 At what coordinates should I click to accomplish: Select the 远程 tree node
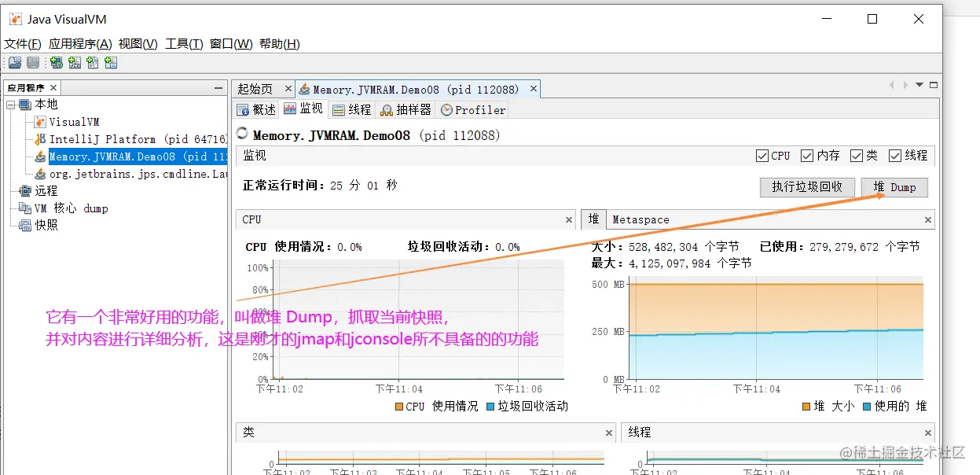[x=46, y=190]
